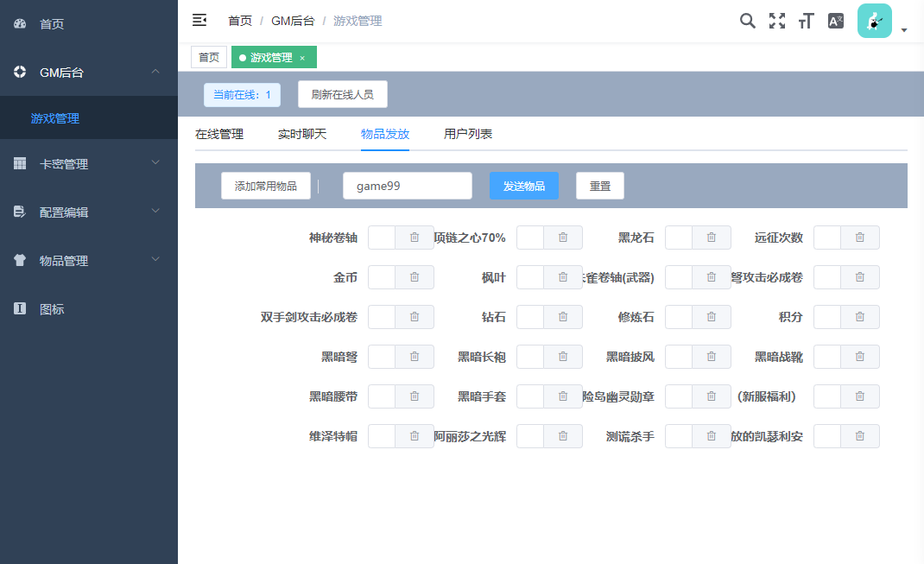Image resolution: width=924 pixels, height=564 pixels.
Task: Switch to the 实时聊天 tab
Action: click(x=302, y=134)
